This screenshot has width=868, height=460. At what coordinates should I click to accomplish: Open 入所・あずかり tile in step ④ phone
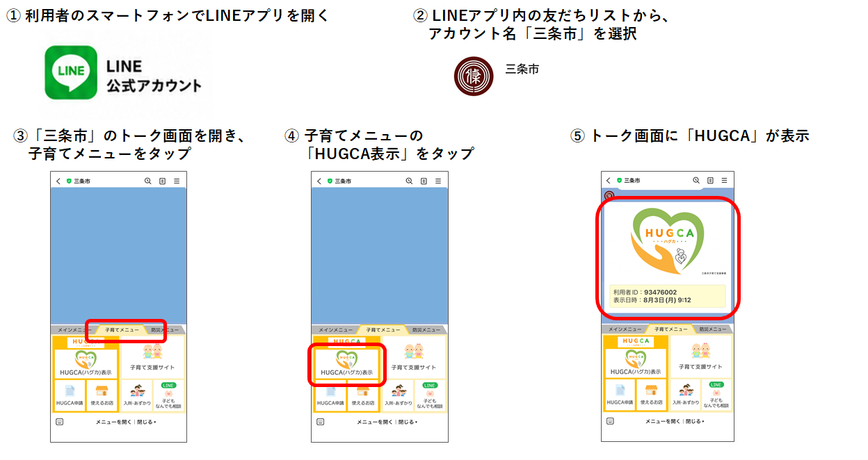tap(399, 395)
